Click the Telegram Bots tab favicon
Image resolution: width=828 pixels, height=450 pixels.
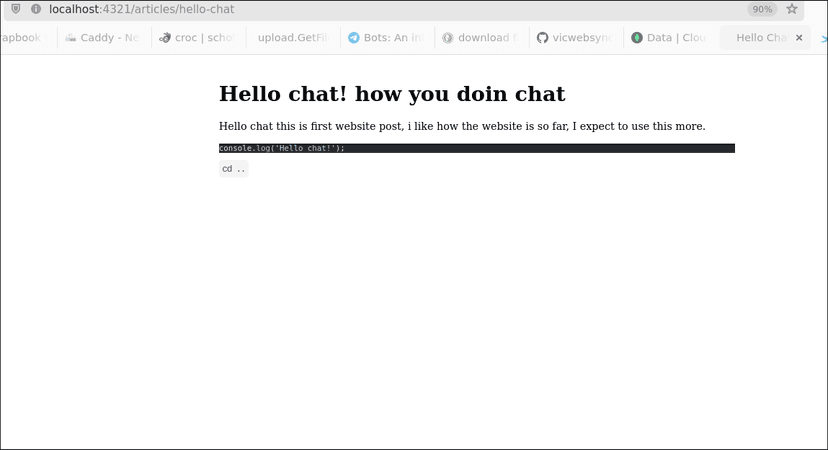pos(353,38)
